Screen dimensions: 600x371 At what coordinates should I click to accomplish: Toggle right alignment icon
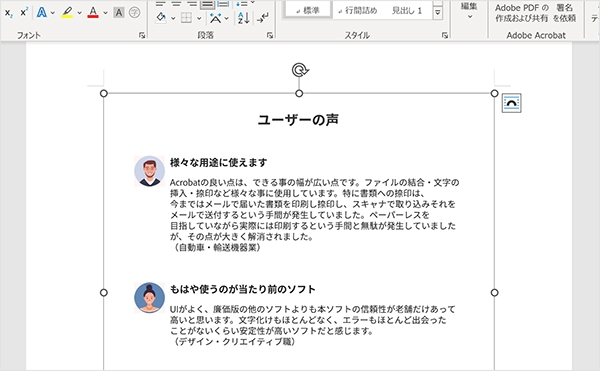(192, 4)
